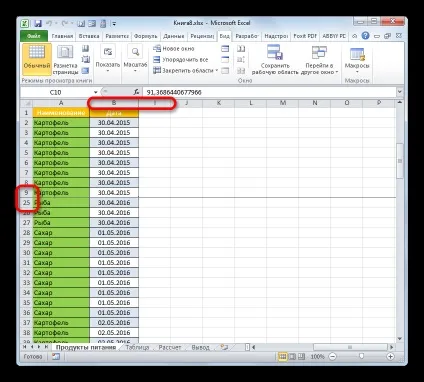Open the Таблица sheet tab
The width and height of the screenshot is (424, 382).
click(137, 347)
